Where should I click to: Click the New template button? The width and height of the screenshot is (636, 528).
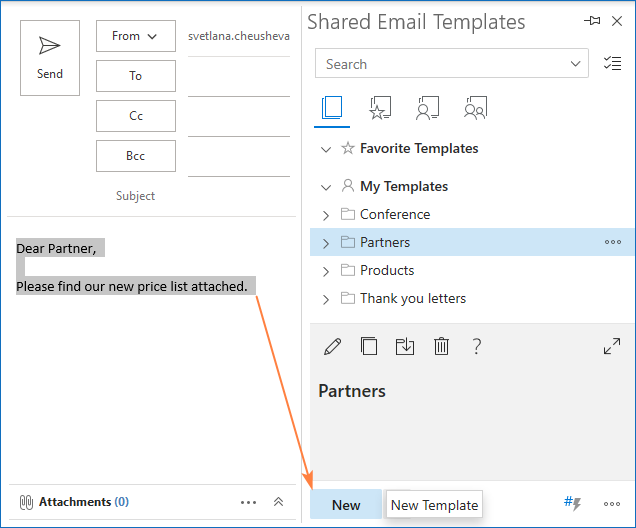tap(346, 504)
